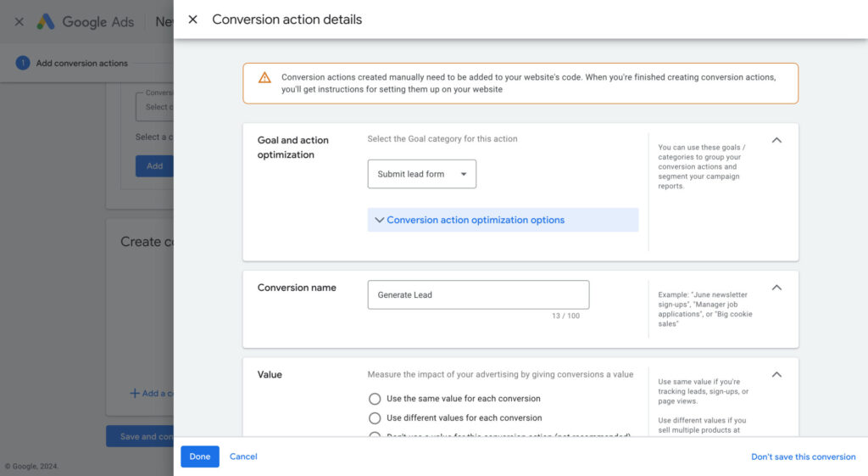The image size is (868, 476).
Task: Select Use different values for each conversion
Action: [375, 418]
